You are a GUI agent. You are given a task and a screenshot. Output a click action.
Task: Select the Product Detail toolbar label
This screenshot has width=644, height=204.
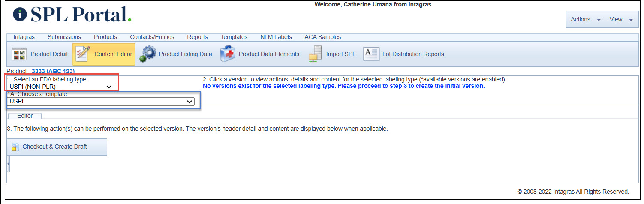click(x=49, y=54)
